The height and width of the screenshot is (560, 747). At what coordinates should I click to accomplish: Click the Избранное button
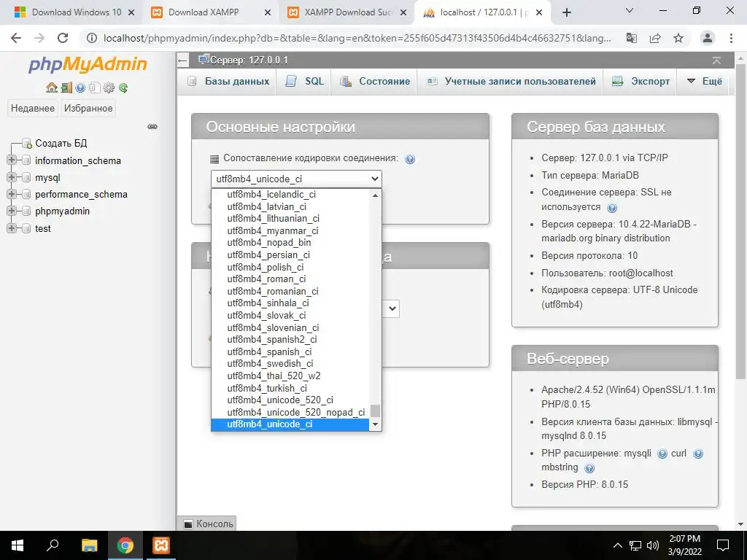(x=88, y=108)
